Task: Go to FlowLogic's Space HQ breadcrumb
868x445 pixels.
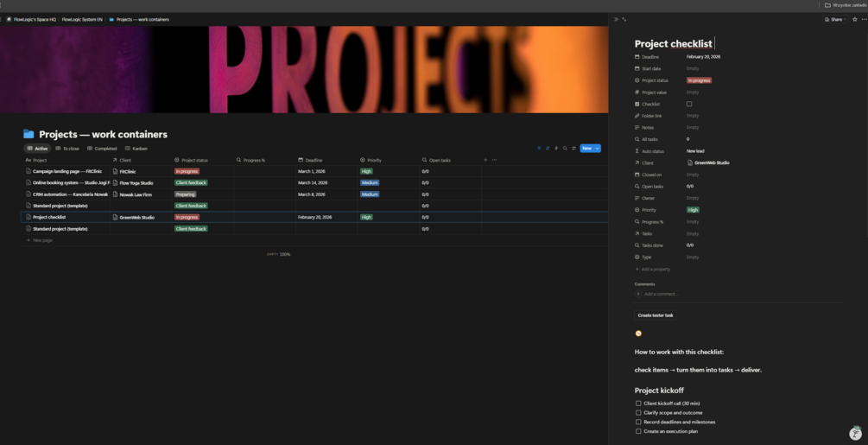Action: [31, 19]
